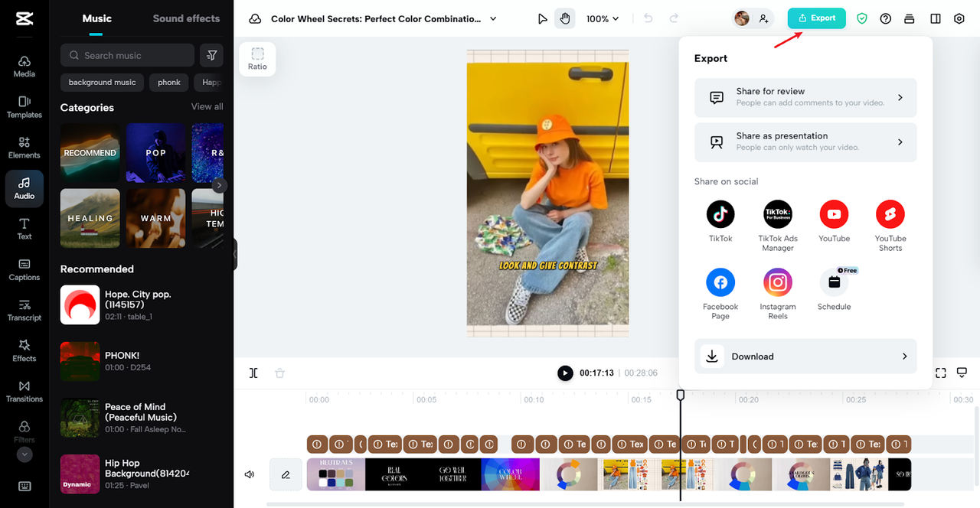Open keyboard shortcuts icon

(24, 486)
